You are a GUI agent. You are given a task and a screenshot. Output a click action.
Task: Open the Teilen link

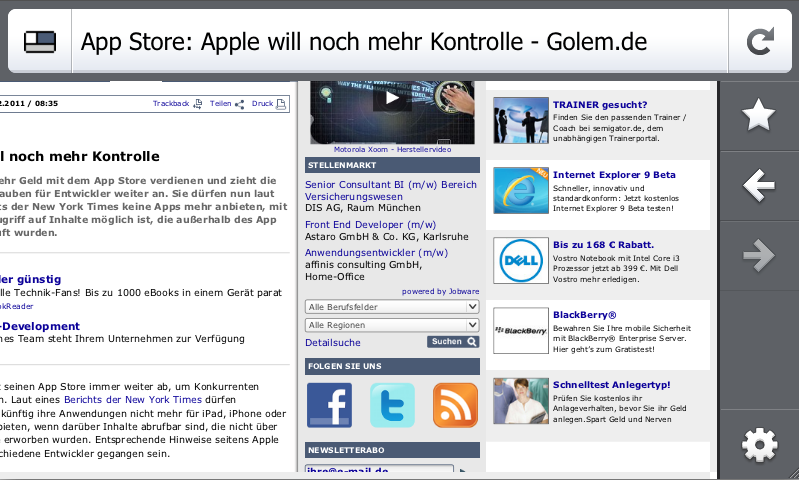tap(220, 103)
